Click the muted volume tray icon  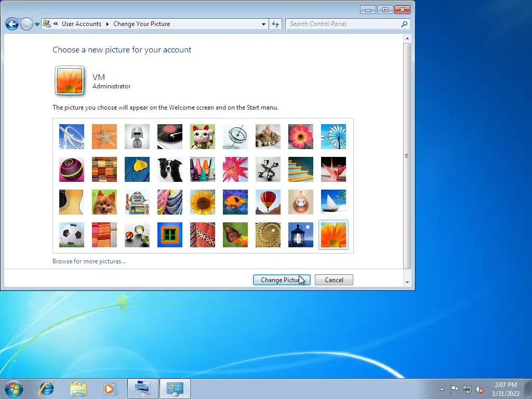coord(480,389)
